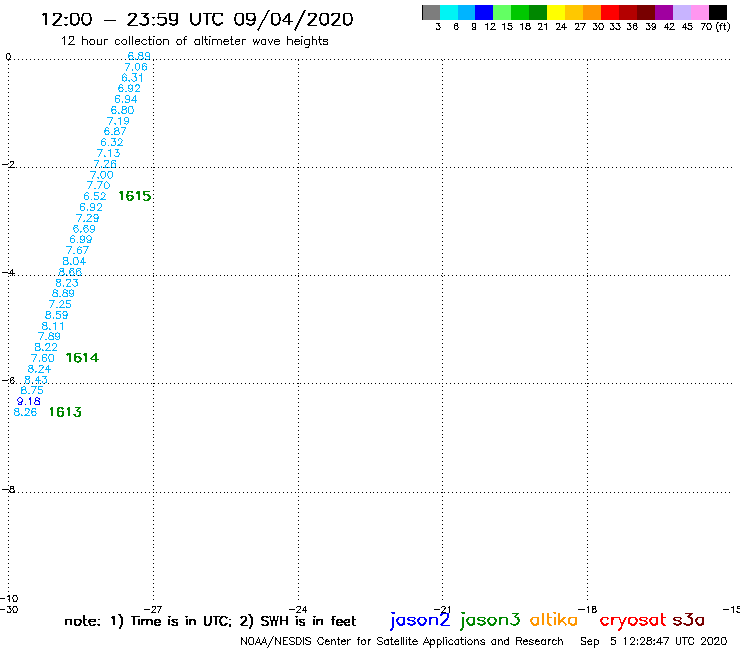Viewport: 740px width, 650px height.
Task: Click the wave height value 8.59
Action: (x=56, y=315)
